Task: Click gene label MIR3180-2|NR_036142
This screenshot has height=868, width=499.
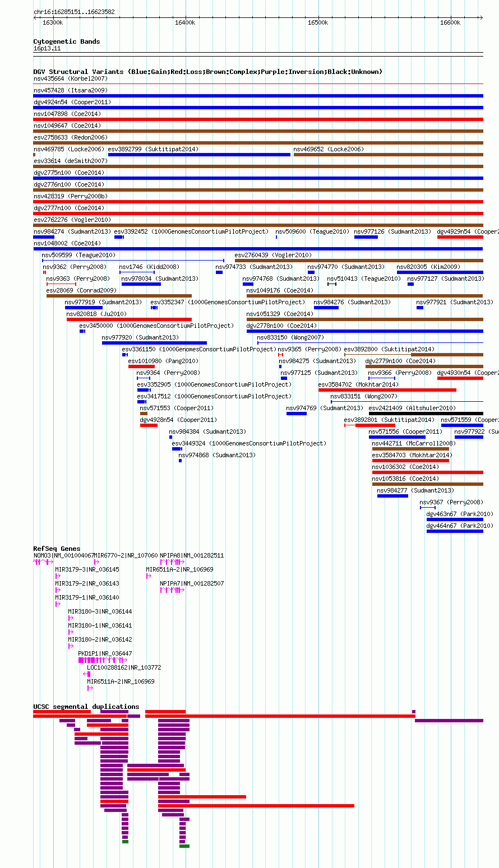Action: pyautogui.click(x=100, y=639)
